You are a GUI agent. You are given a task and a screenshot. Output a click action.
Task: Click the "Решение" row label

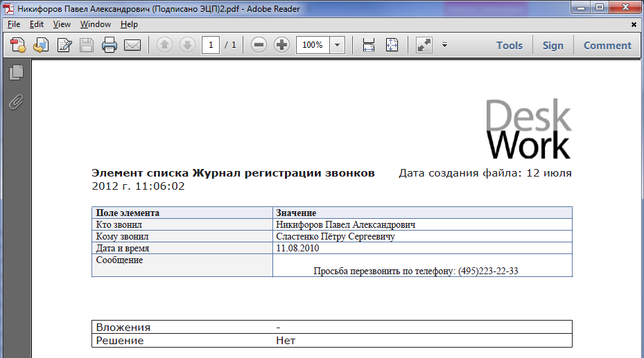click(119, 341)
